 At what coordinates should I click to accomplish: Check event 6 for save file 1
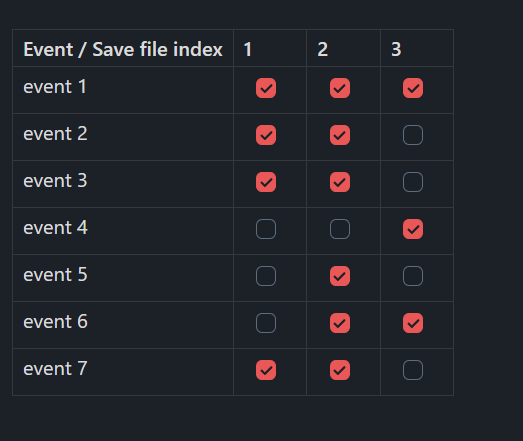[x=266, y=323]
